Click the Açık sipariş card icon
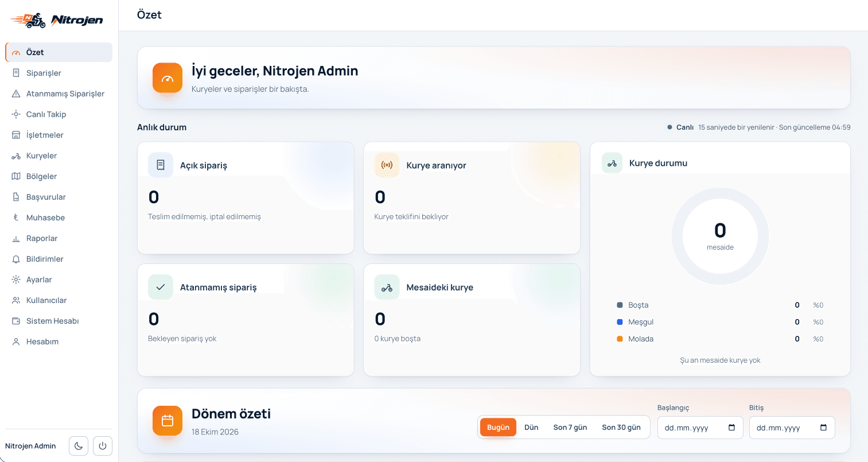This screenshot has height=462, width=868. [161, 165]
